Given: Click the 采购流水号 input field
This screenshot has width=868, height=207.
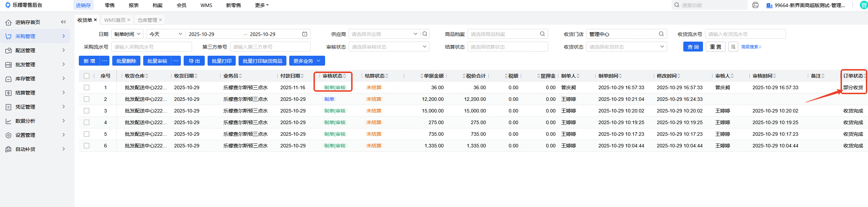Looking at the screenshot, I should click(152, 47).
